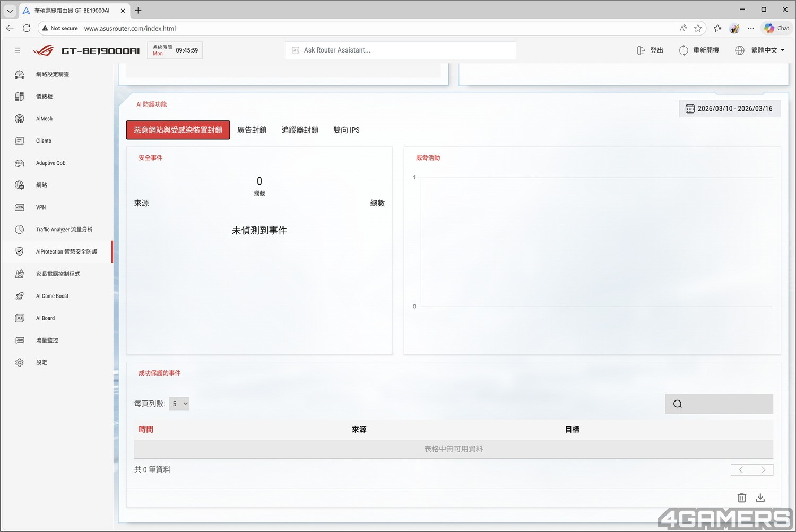Image resolution: width=796 pixels, height=532 pixels.
Task: Open the date range picker 2026/03/10 - 2026/03/16
Action: coord(729,109)
